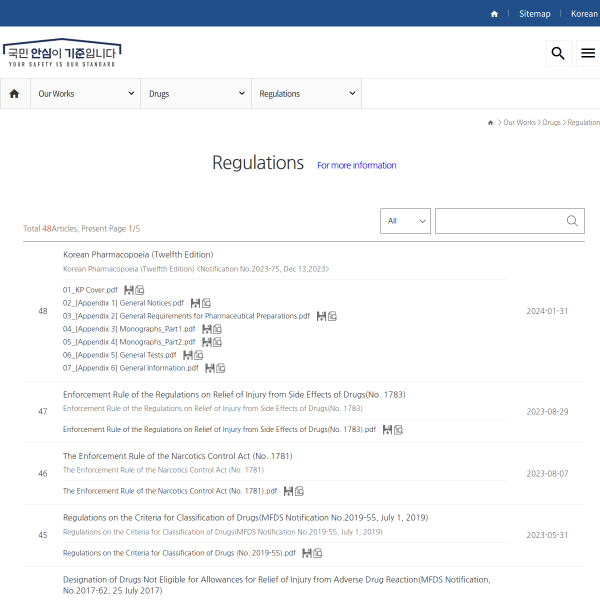Click the Regulations page heading
This screenshot has width=600, height=600.
(258, 163)
